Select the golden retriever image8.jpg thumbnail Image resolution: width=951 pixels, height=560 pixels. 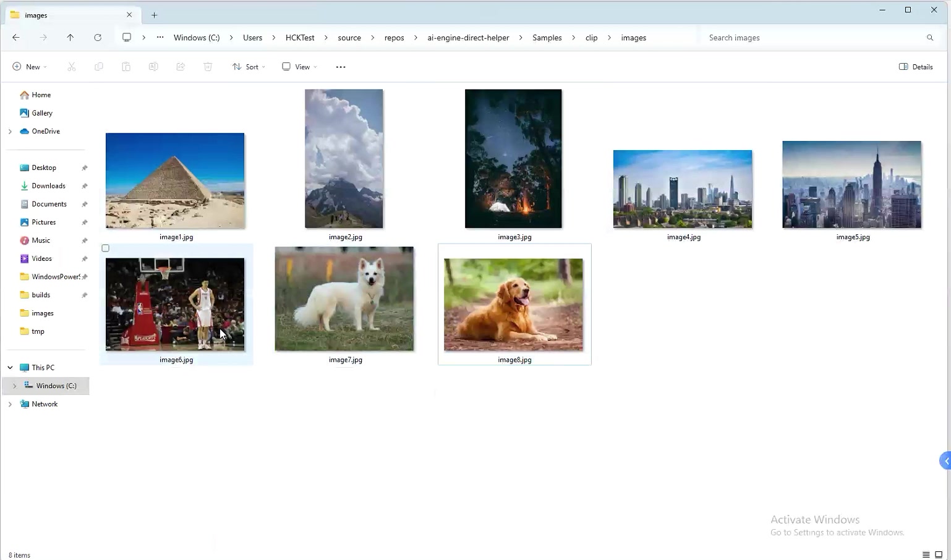tap(513, 305)
